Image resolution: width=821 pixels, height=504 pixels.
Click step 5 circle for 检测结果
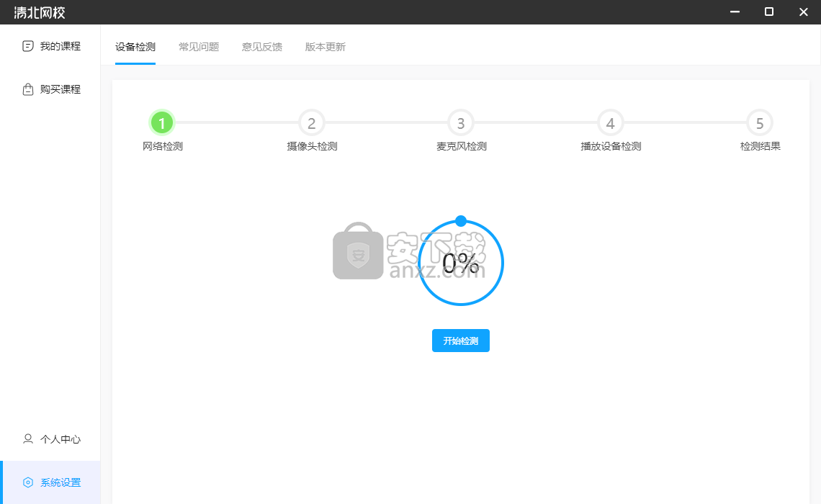pos(760,123)
